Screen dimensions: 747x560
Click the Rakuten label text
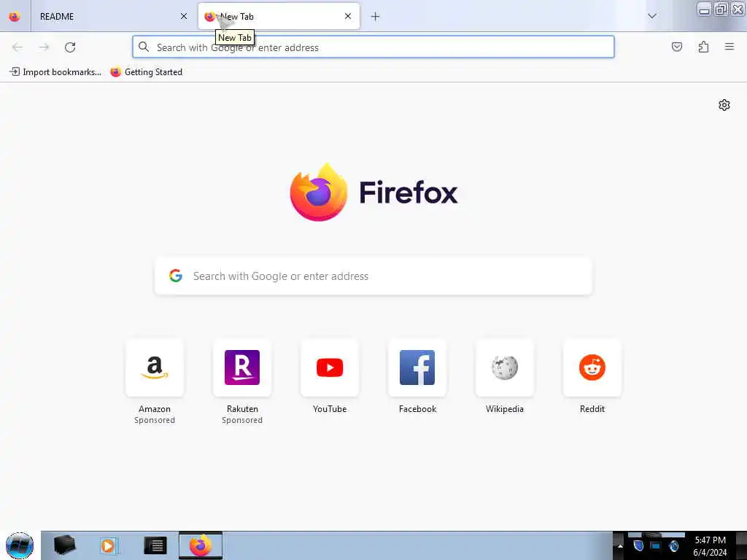[x=242, y=409]
